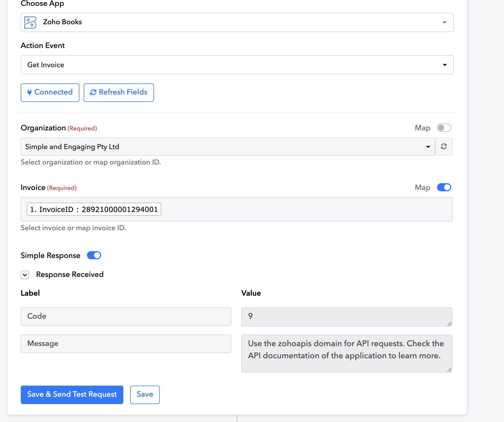The height and width of the screenshot is (422, 504).
Task: Click the Message value text area
Action: pos(347,354)
